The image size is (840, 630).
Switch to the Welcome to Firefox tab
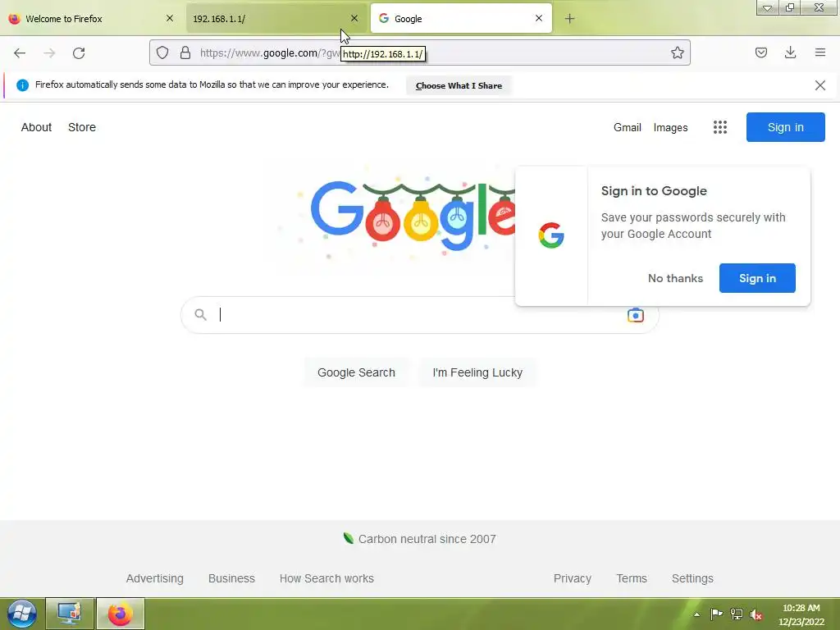tap(91, 19)
